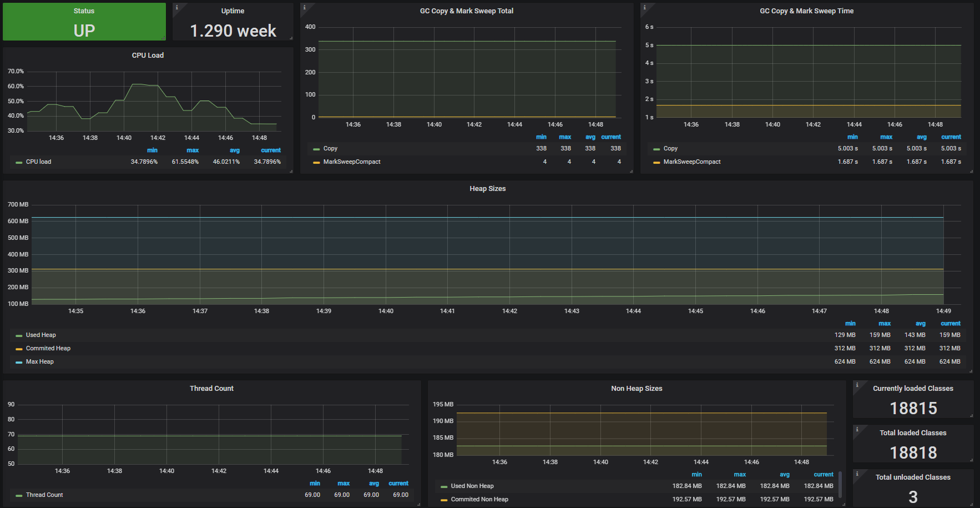Open Total loaded Classes title menu
Viewport: 980px width, 508px height.
(913, 433)
